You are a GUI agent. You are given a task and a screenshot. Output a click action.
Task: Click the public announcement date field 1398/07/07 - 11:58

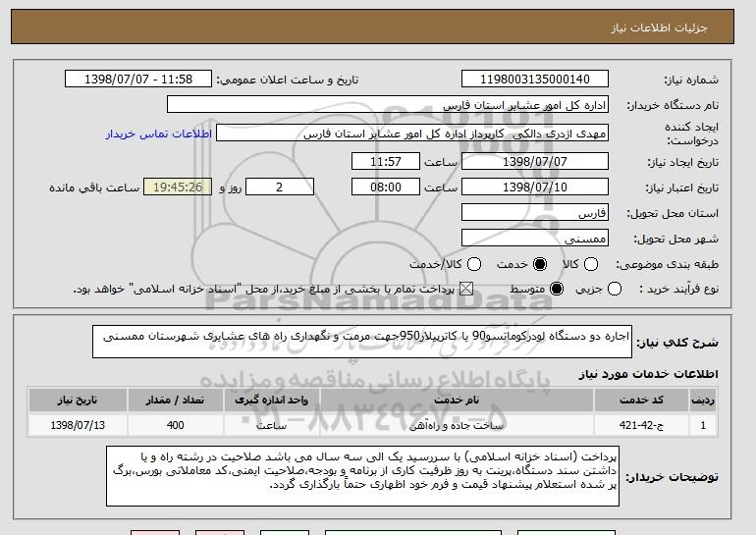coord(138,80)
